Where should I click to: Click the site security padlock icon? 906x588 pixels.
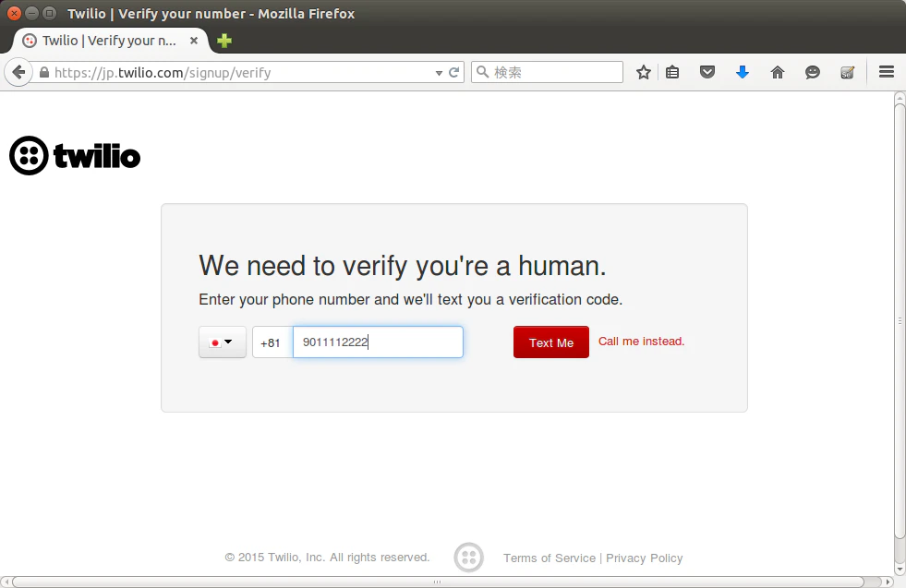click(x=44, y=72)
